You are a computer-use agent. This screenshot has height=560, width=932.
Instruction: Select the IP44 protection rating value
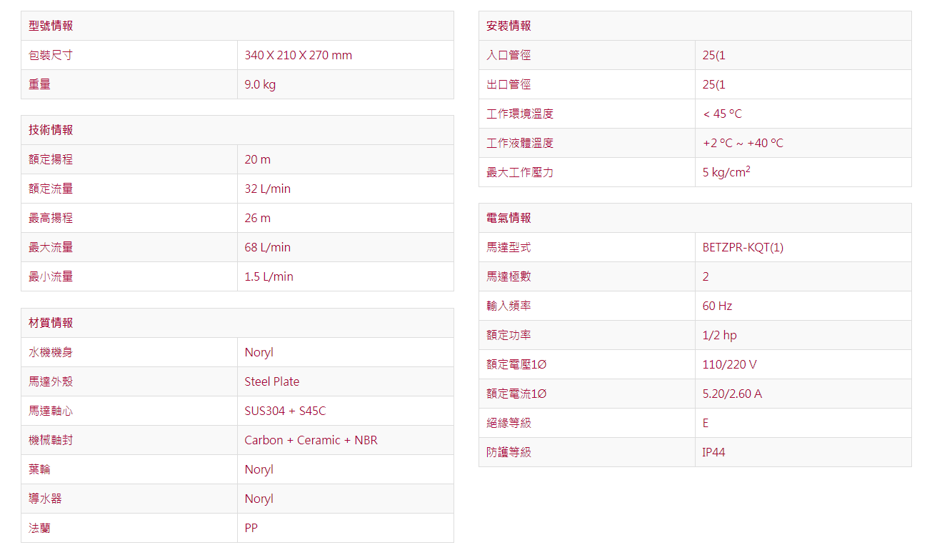tap(713, 452)
